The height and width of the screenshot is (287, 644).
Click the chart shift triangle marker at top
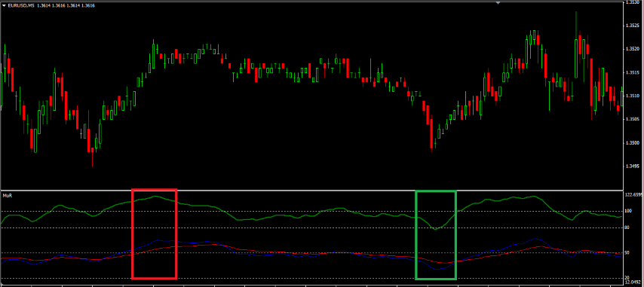click(498, 2)
